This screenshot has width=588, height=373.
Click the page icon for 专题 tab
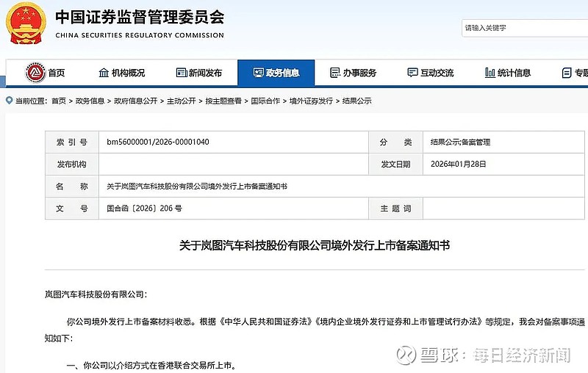[x=567, y=73]
